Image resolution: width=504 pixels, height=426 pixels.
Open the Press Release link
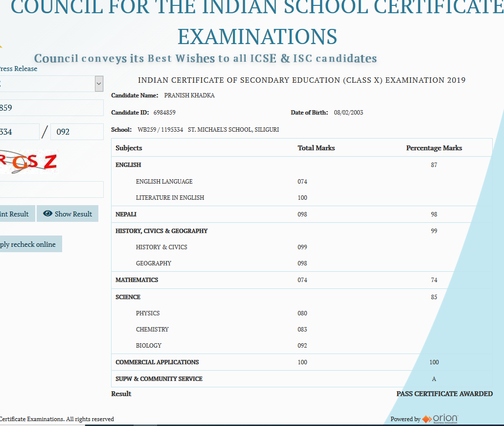tap(19, 69)
